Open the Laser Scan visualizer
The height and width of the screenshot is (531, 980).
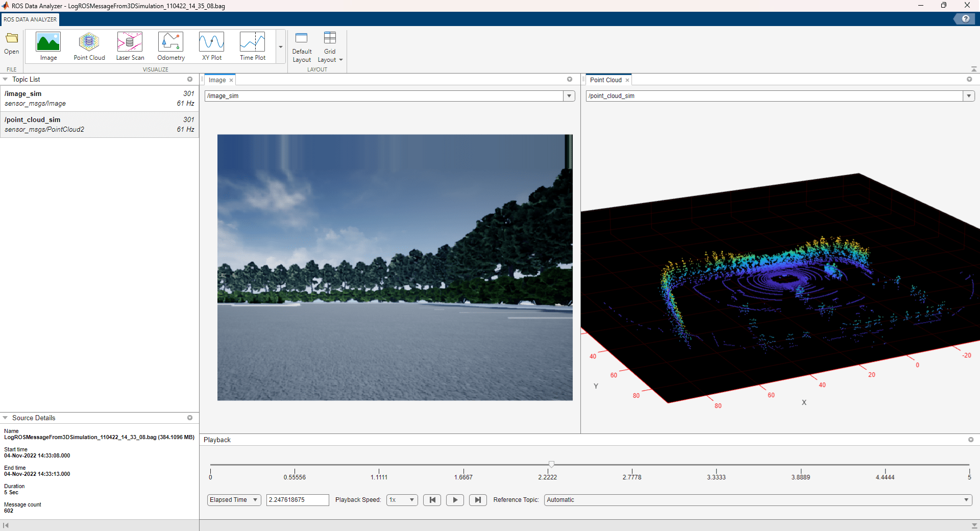(130, 46)
